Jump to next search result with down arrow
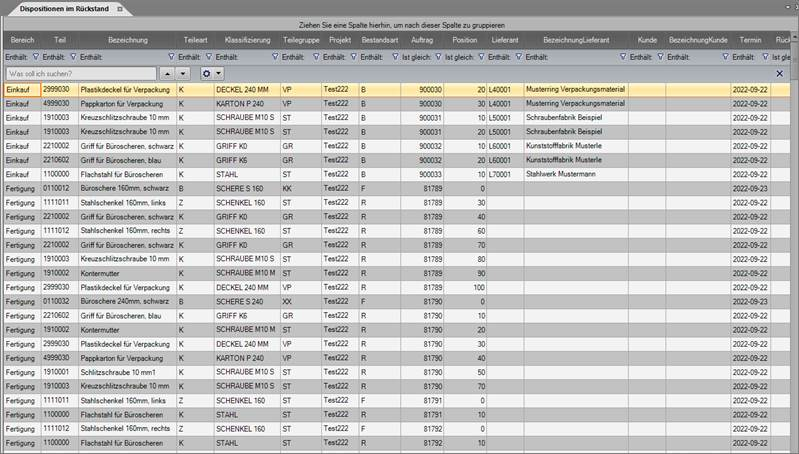 point(182,74)
